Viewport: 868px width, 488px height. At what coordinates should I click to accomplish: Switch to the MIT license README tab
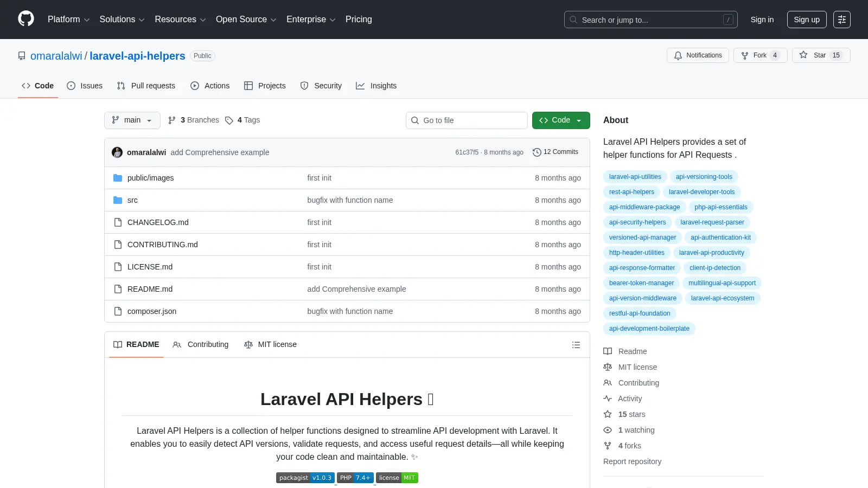271,345
